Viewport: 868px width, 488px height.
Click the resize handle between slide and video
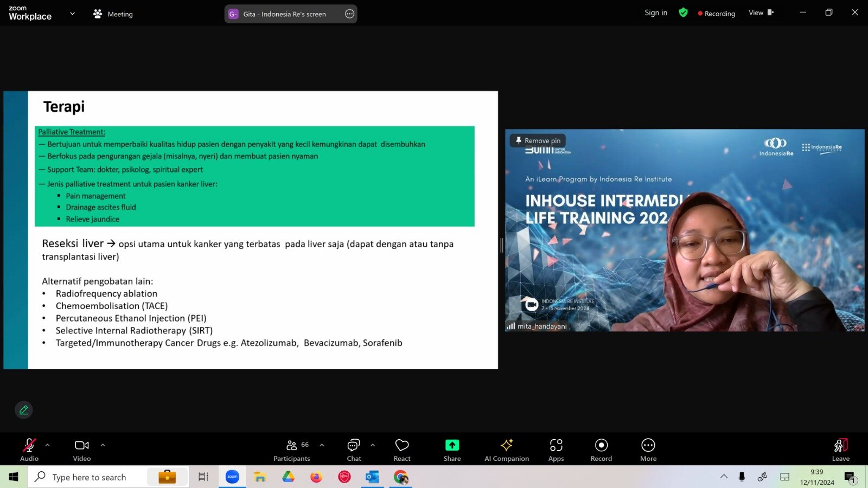(x=502, y=245)
